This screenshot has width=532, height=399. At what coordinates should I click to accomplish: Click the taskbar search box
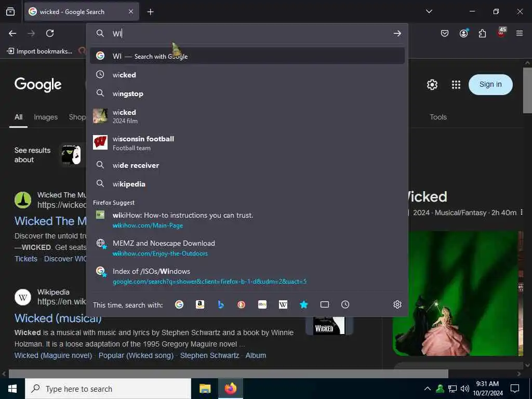(108, 389)
